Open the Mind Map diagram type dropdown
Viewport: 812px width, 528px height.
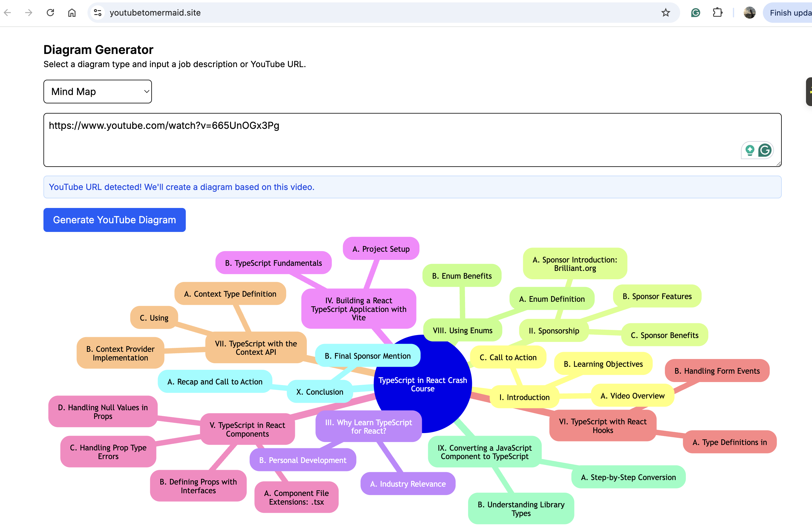pyautogui.click(x=98, y=91)
